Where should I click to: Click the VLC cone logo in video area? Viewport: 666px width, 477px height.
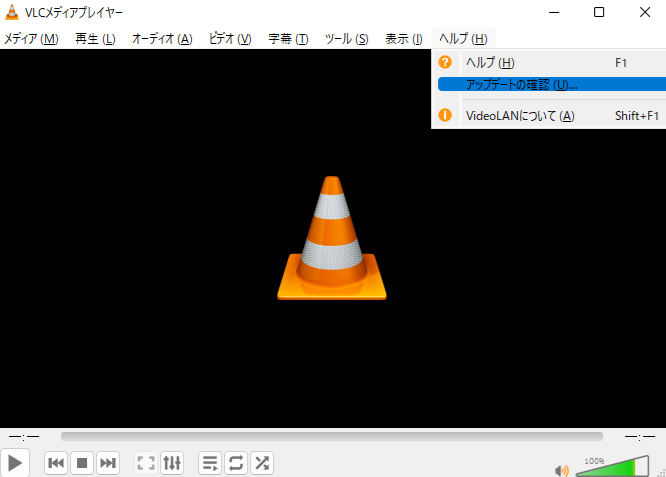[332, 240]
